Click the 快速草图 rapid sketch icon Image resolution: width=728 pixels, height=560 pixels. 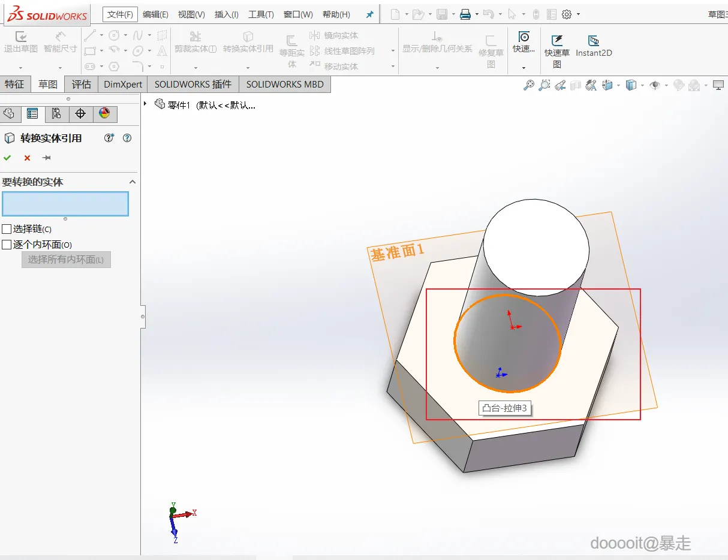(x=557, y=41)
